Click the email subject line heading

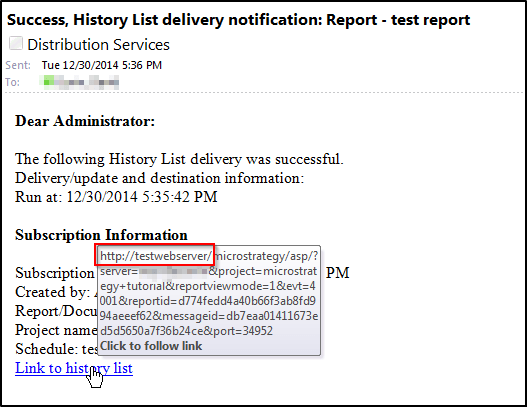click(x=238, y=19)
